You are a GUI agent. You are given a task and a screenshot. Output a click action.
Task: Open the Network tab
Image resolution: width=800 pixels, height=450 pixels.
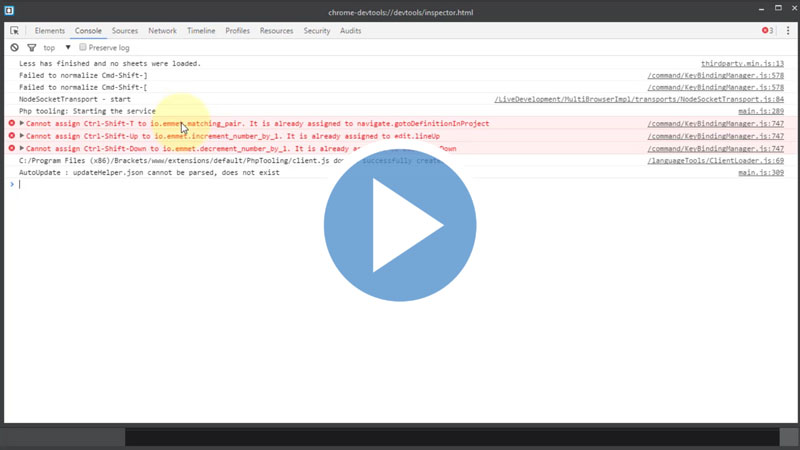click(x=162, y=31)
